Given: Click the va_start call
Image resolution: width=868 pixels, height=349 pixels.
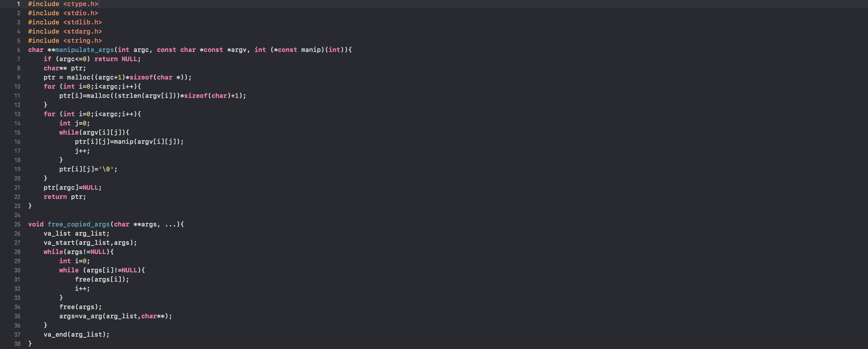Looking at the screenshot, I should (90, 243).
